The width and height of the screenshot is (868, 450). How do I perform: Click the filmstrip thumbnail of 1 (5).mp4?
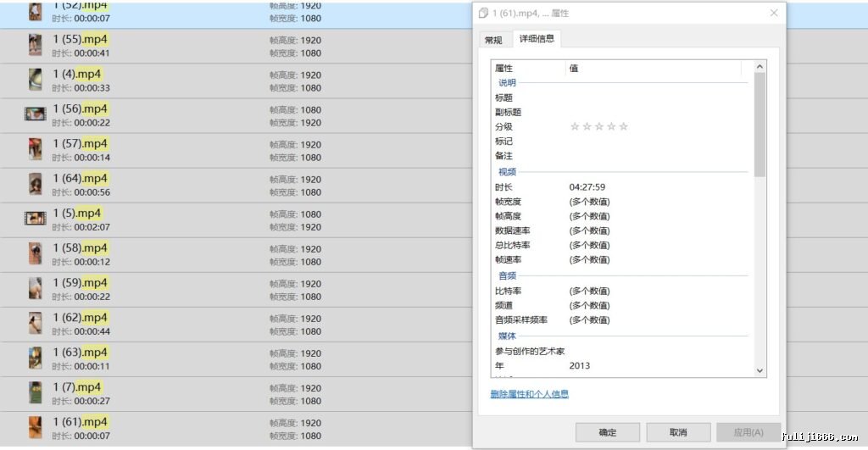pos(36,219)
